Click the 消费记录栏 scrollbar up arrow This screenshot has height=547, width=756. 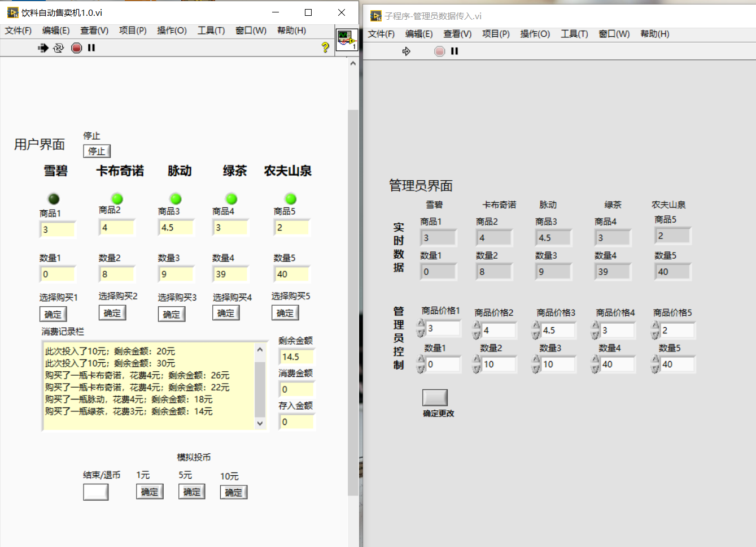coord(260,350)
